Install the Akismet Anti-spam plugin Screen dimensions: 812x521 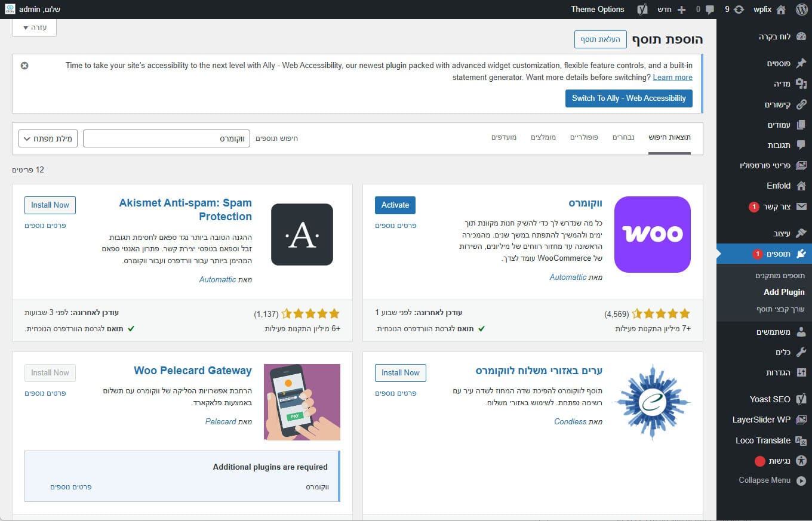click(50, 205)
